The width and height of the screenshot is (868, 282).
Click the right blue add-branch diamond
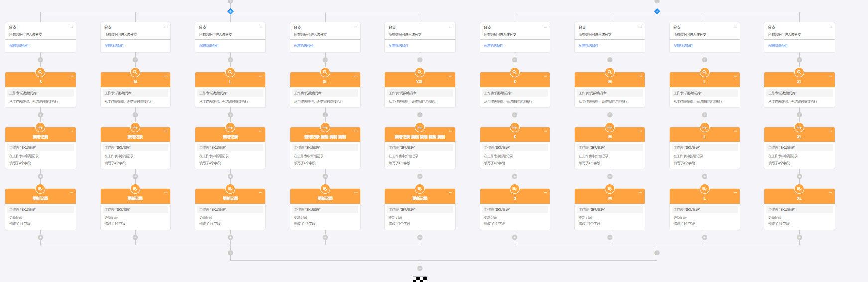[657, 11]
